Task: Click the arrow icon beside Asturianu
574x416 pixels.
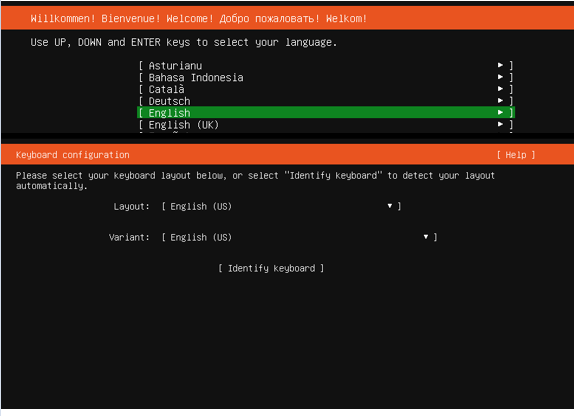Action: 500,65
